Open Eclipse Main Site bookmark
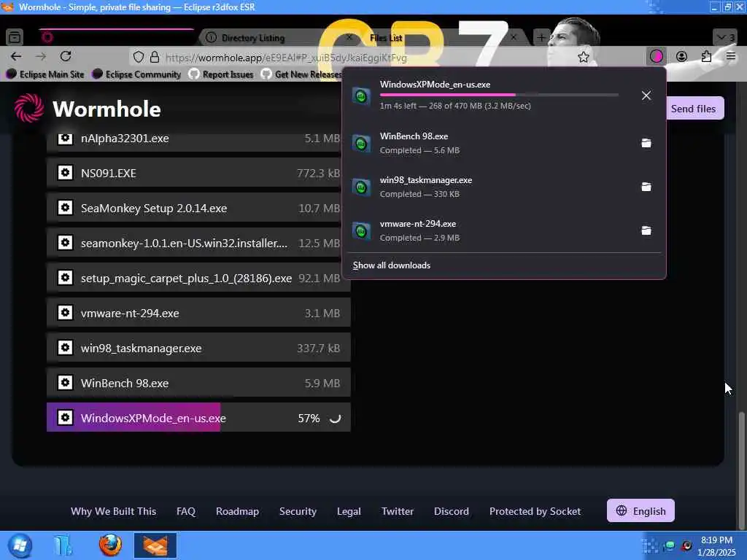 (x=45, y=74)
